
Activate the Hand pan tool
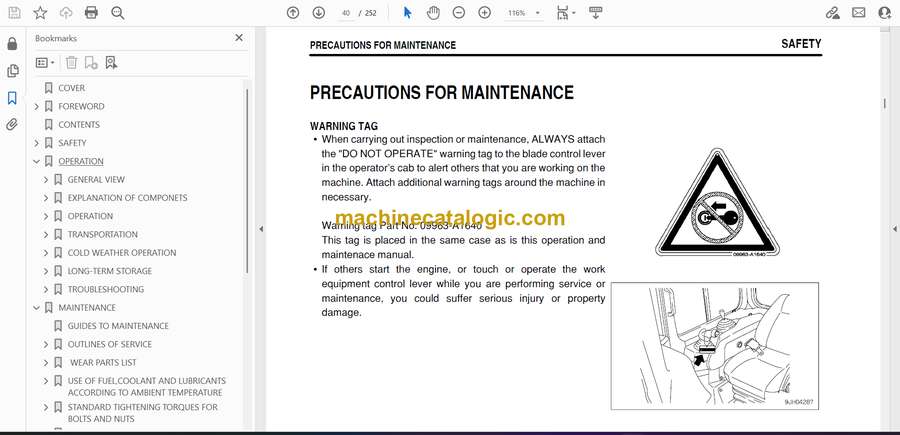click(x=433, y=13)
